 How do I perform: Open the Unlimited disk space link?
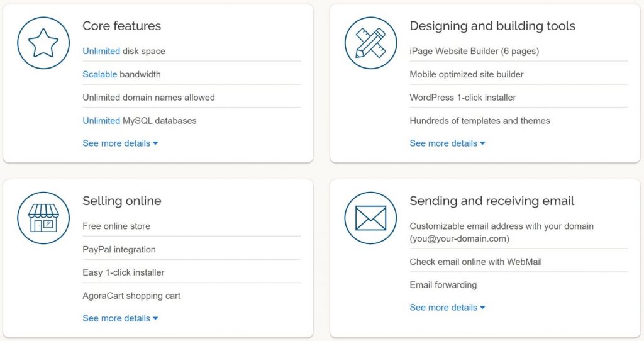click(101, 51)
